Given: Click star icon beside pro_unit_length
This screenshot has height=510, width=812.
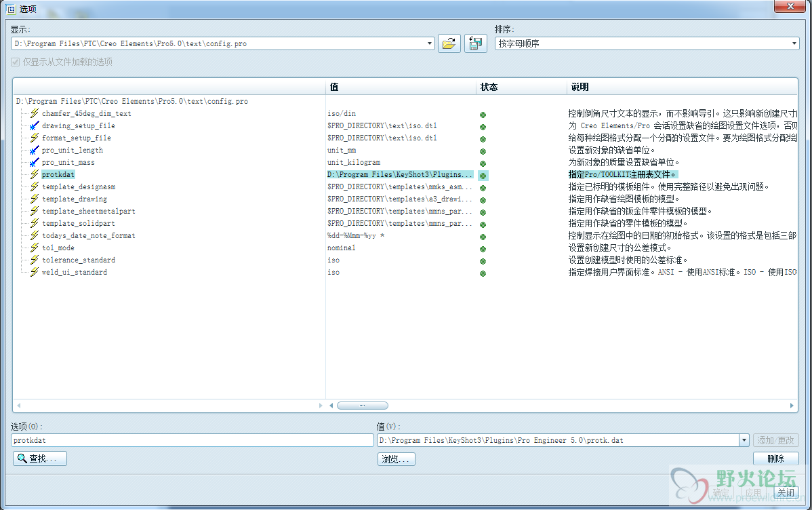Looking at the screenshot, I should pyautogui.click(x=34, y=151).
